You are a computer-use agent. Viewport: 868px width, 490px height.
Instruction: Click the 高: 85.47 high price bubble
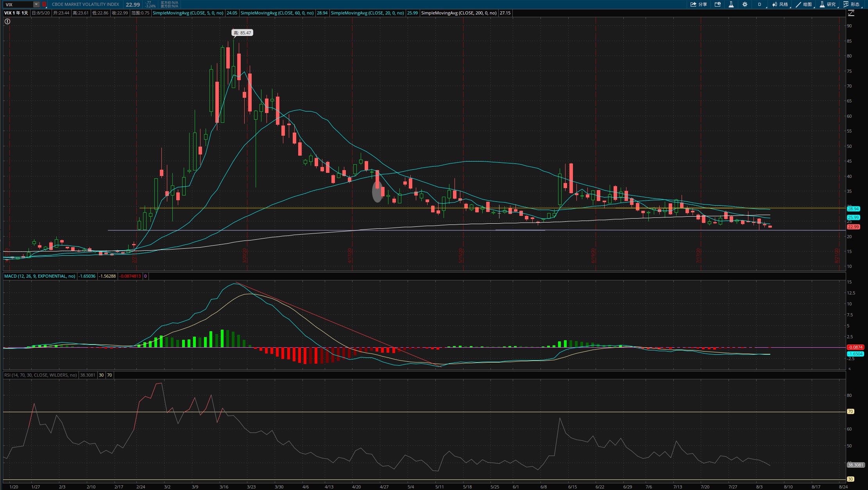(242, 33)
